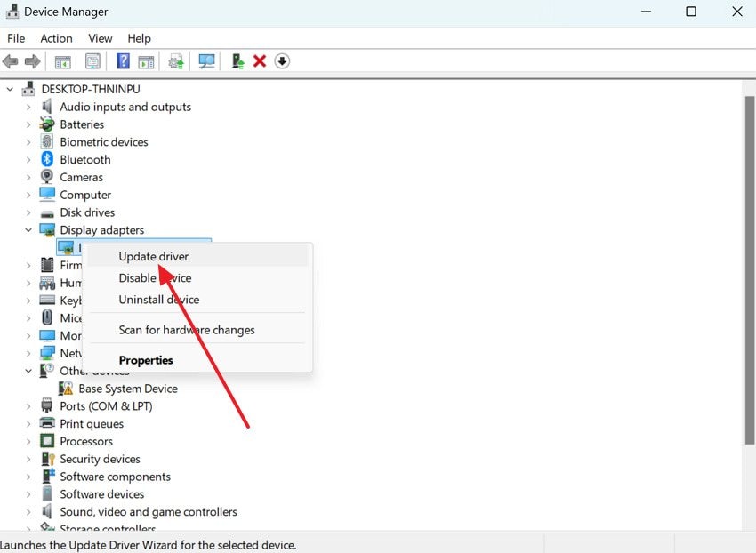Viewport: 756px width, 553px height.
Task: Open the Action menu
Action: coord(56,38)
